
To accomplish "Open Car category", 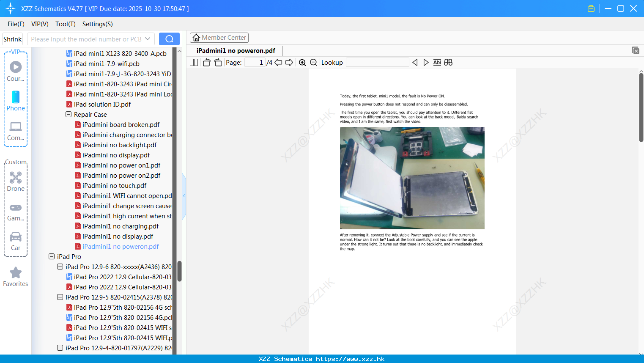I will point(16,241).
